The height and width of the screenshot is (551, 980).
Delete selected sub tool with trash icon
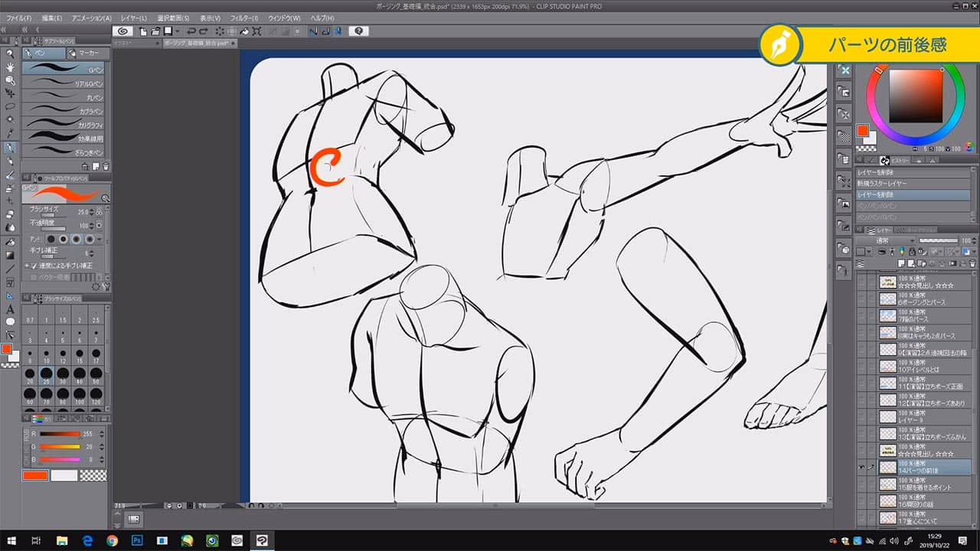[x=106, y=166]
